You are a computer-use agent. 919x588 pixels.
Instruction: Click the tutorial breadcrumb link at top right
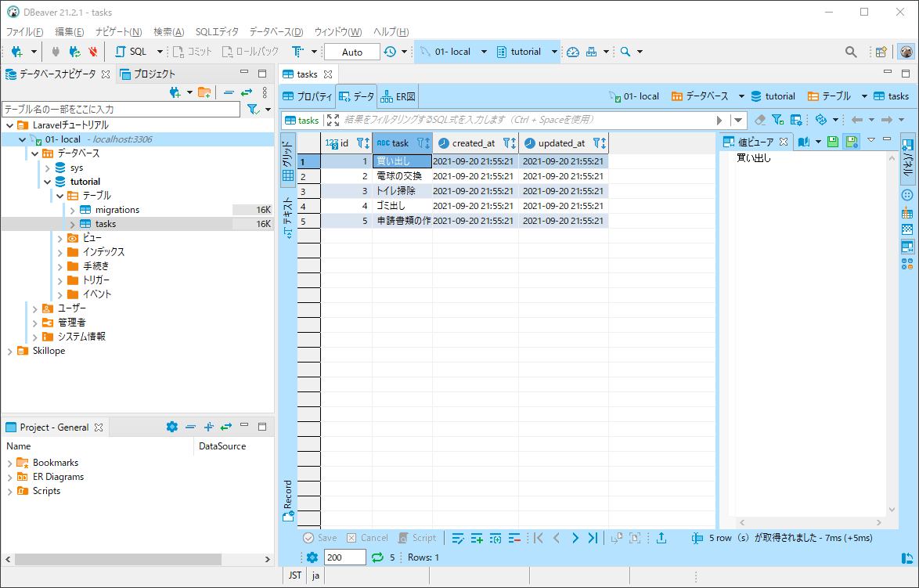click(x=773, y=96)
